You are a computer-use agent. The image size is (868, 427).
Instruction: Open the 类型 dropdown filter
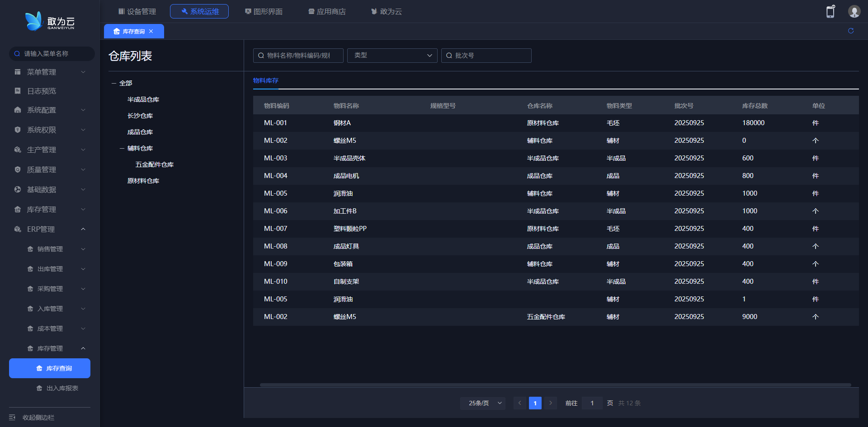pos(392,56)
